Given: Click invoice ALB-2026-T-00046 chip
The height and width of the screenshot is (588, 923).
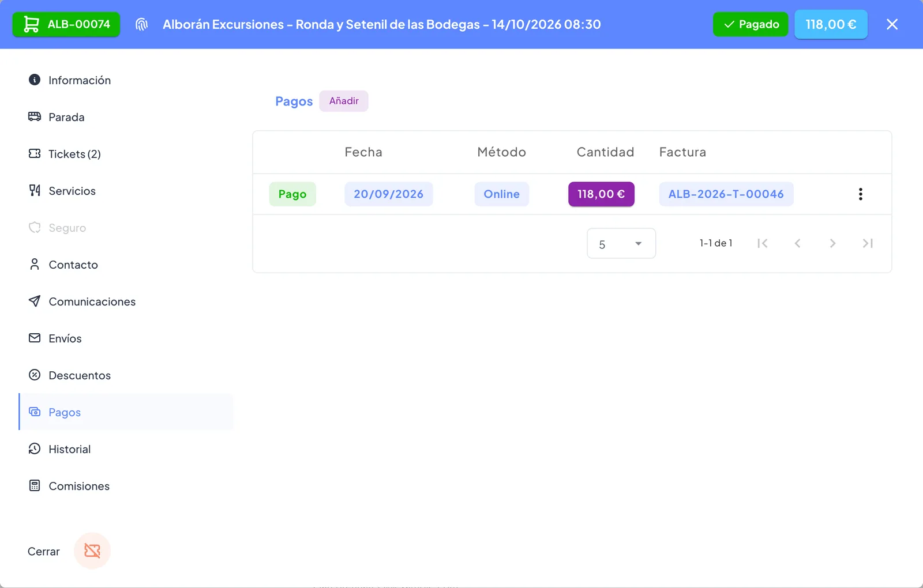Looking at the screenshot, I should pos(726,194).
